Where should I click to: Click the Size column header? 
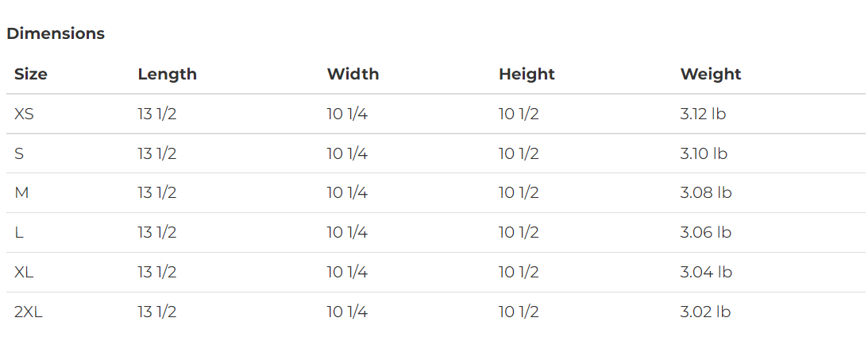pyautogui.click(x=31, y=74)
